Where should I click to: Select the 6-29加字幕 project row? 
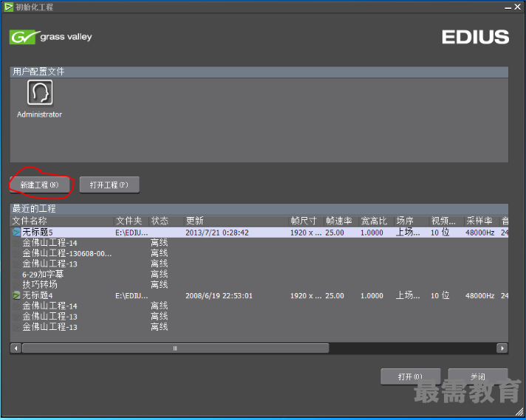(x=259, y=274)
